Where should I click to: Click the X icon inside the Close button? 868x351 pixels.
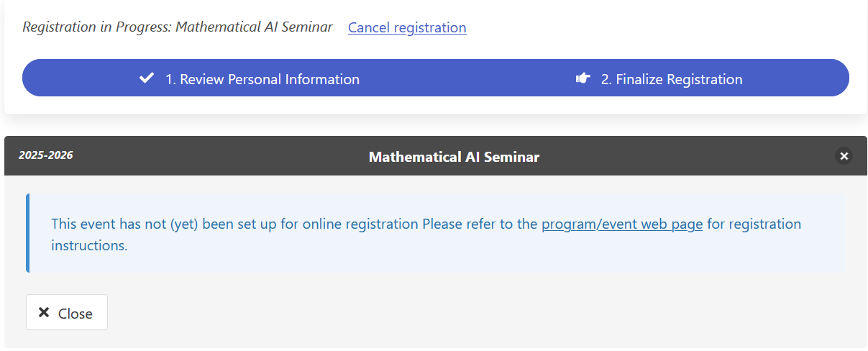click(44, 313)
